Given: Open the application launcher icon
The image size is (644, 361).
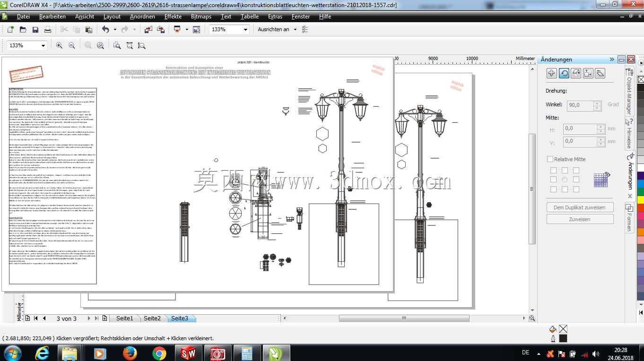Looking at the screenshot, I should tap(177, 29).
